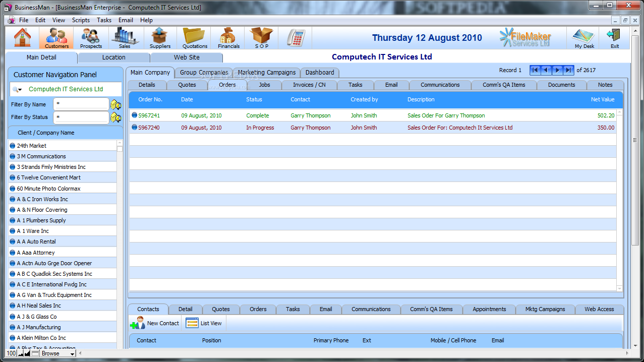Click zoom in icon in status bar

(x=27, y=353)
